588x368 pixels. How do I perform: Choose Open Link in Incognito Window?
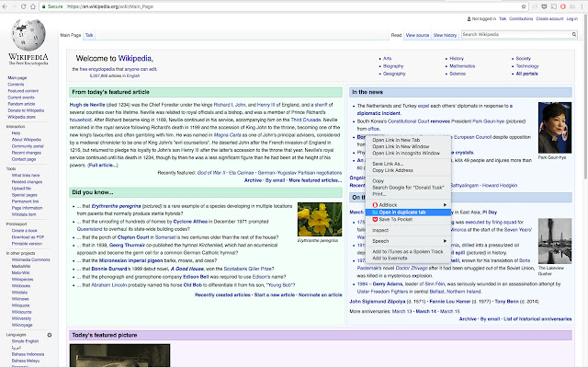pos(408,154)
